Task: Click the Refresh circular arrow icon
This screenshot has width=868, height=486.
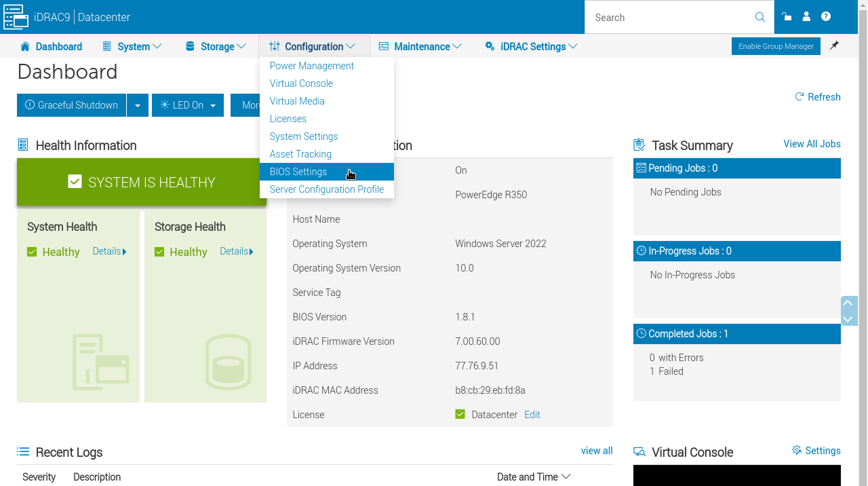Action: click(800, 97)
